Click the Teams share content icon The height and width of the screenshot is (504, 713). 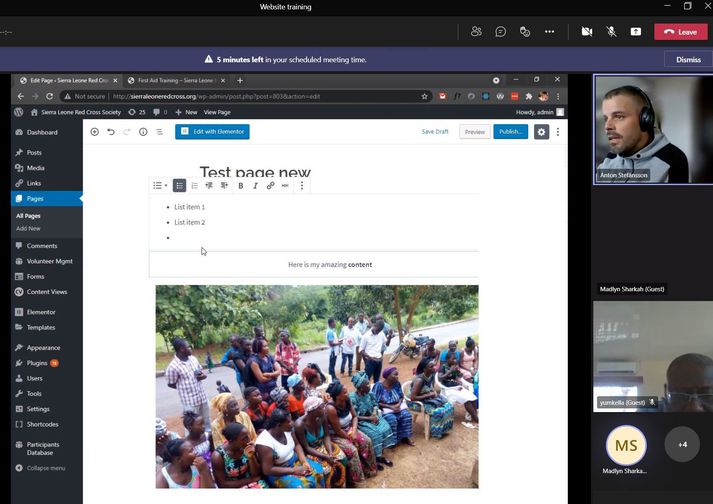point(636,31)
